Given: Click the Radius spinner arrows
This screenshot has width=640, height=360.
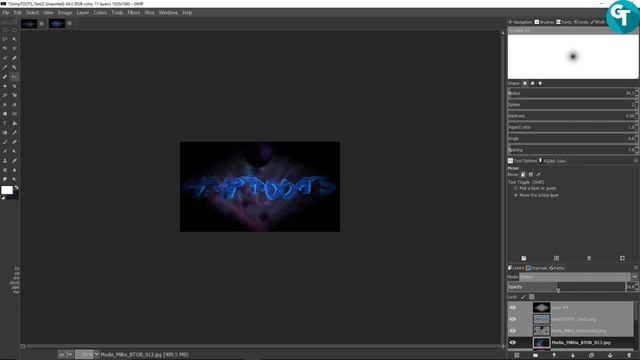Looking at the screenshot, I should 637,93.
